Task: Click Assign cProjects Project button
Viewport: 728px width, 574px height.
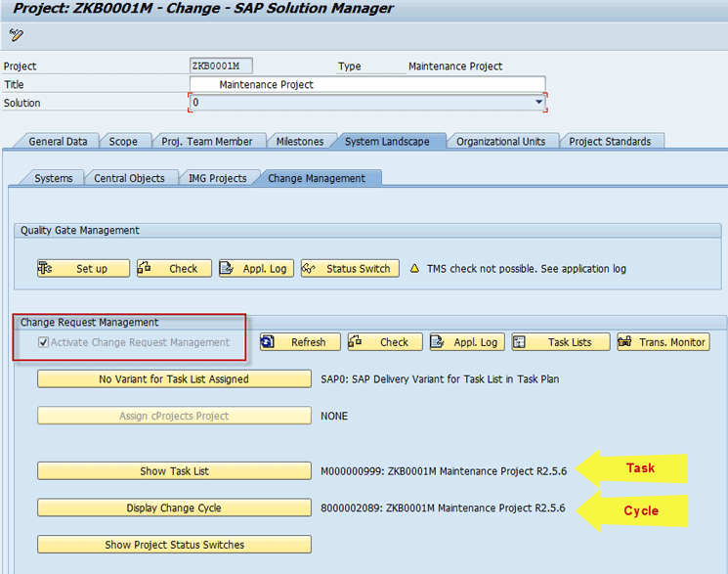Action: point(174,416)
